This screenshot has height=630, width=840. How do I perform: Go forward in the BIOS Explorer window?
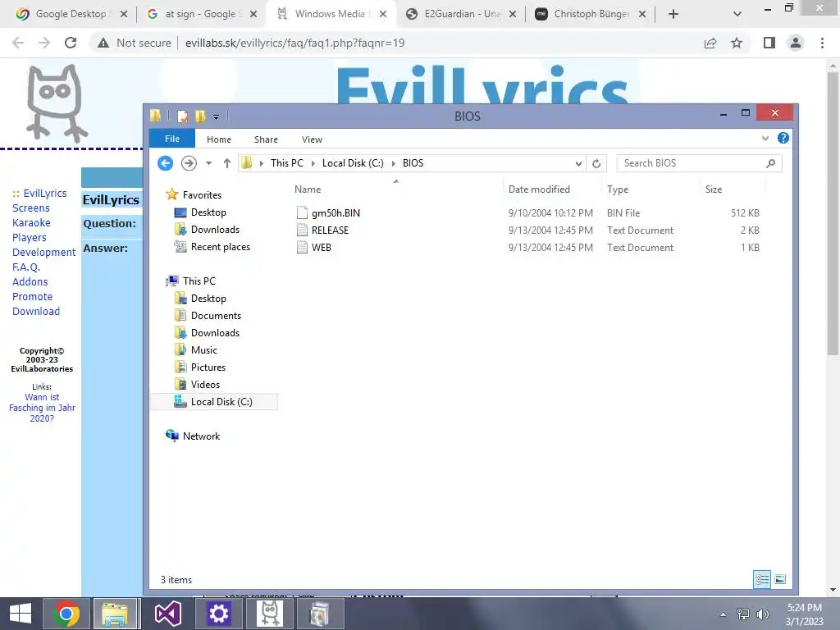click(x=189, y=163)
